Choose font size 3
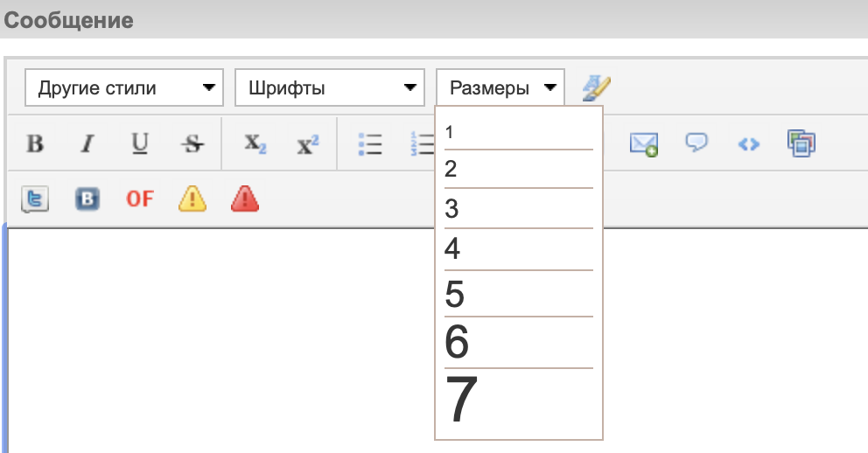The width and height of the screenshot is (868, 453). click(x=519, y=208)
